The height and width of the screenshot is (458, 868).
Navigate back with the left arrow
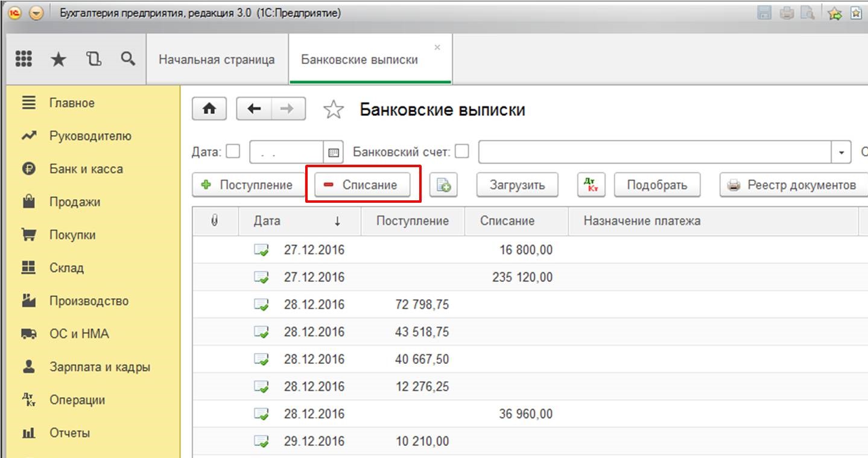pyautogui.click(x=255, y=109)
